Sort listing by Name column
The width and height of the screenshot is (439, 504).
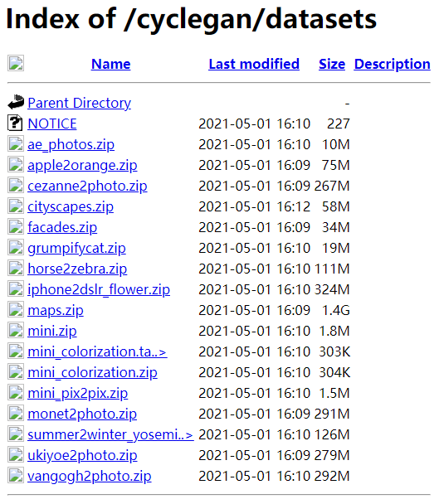coord(110,64)
